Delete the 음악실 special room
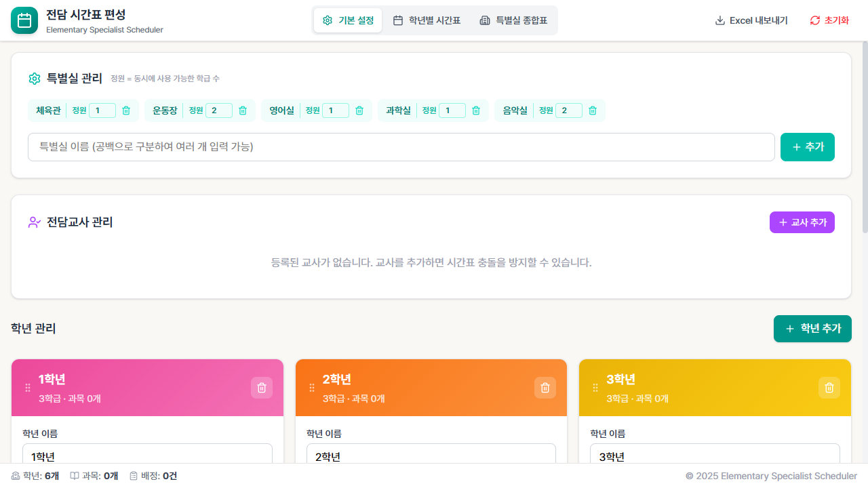 (593, 110)
